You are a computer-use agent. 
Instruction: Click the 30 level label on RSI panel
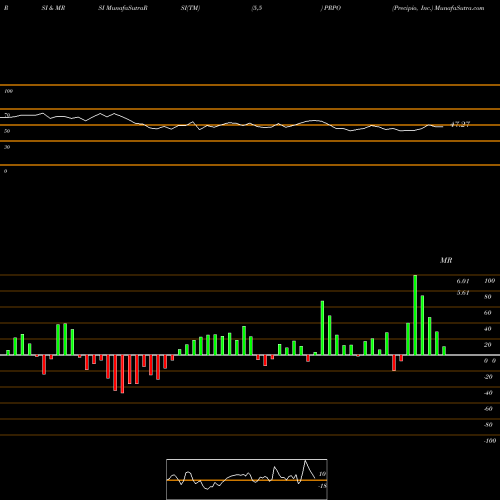(7, 147)
